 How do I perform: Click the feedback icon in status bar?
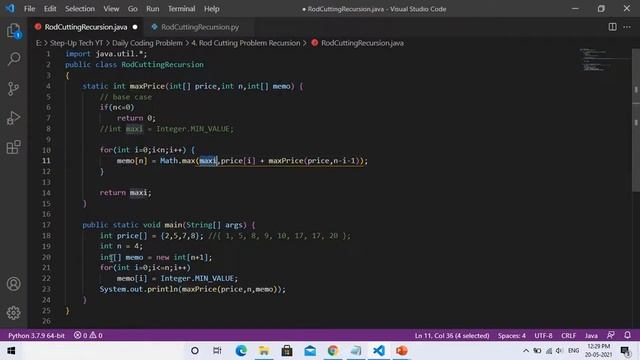tap(611, 335)
